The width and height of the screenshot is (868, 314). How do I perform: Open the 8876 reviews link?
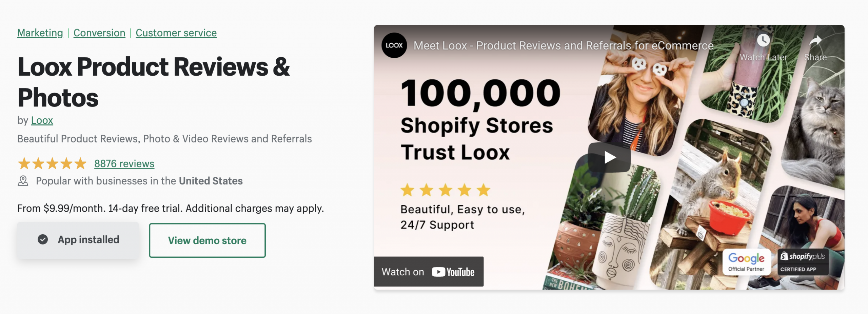tap(124, 164)
